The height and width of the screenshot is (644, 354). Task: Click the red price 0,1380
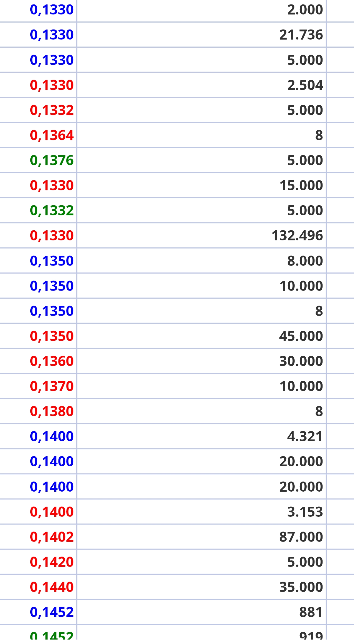pyautogui.click(x=52, y=411)
